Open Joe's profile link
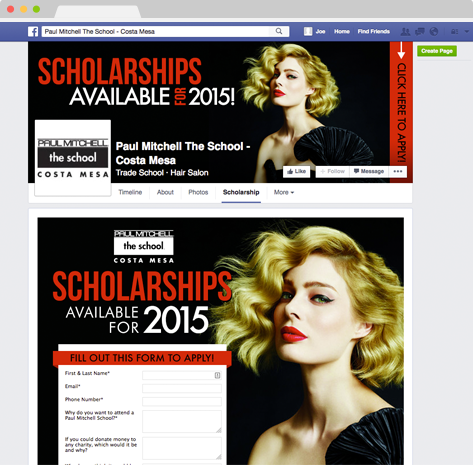 tap(320, 31)
